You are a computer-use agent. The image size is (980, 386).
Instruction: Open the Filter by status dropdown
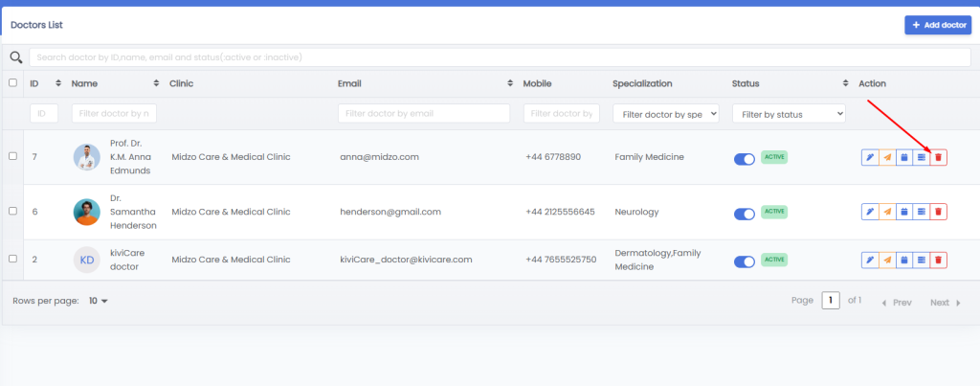(x=789, y=114)
